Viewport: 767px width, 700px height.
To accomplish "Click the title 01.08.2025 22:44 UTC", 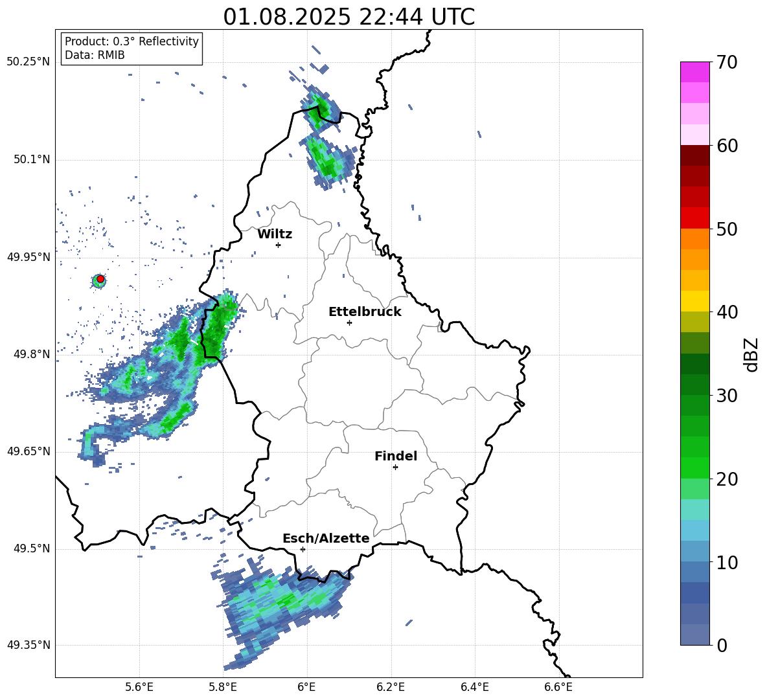I will coord(349,17).
